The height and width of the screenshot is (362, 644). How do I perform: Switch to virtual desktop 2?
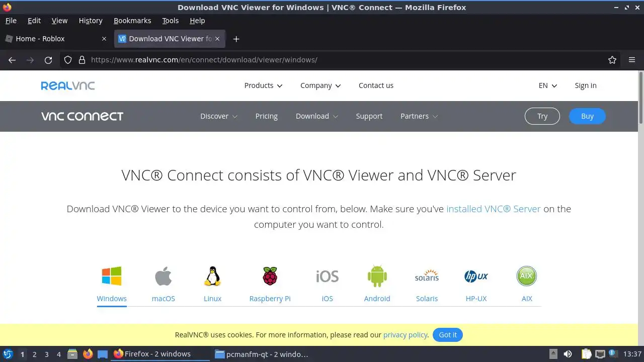pyautogui.click(x=34, y=354)
